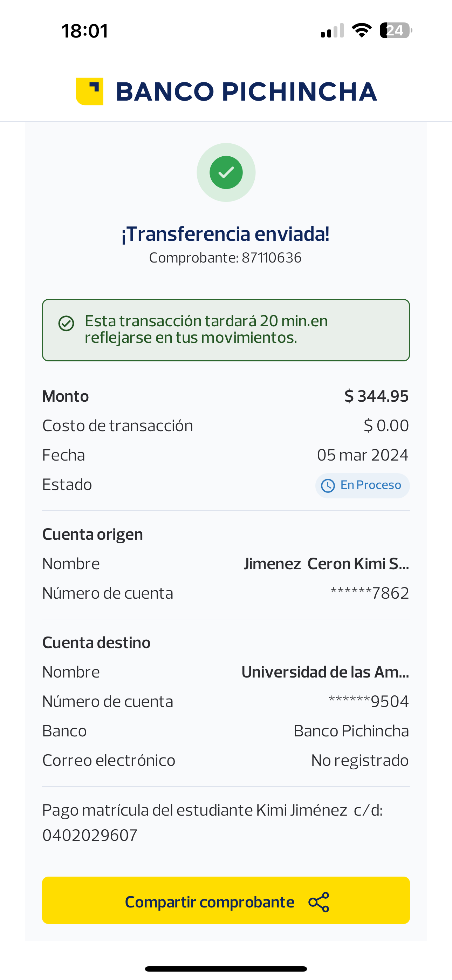Tap the Banco Pichincha yellow logo
Image resolution: width=452 pixels, height=980 pixels.
[x=90, y=91]
